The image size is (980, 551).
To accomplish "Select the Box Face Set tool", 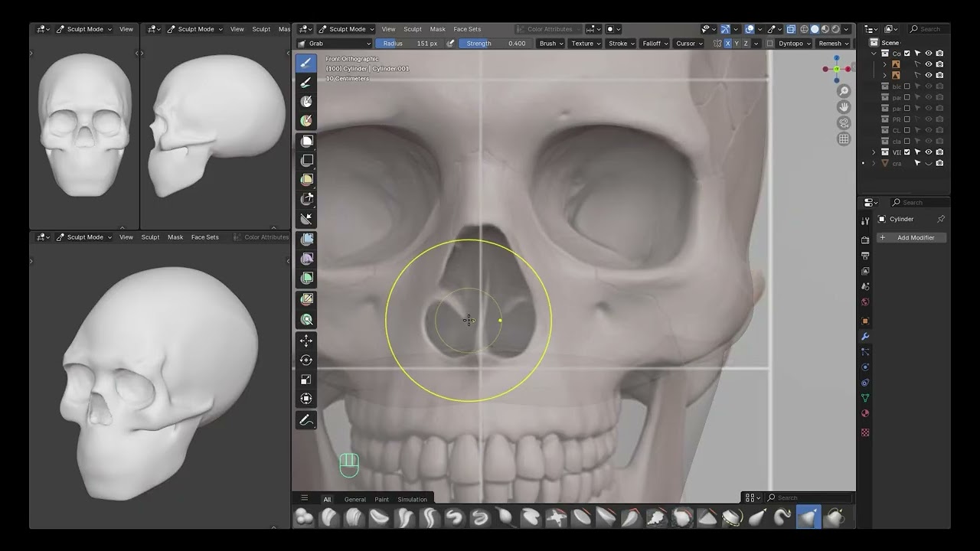I will [x=306, y=180].
